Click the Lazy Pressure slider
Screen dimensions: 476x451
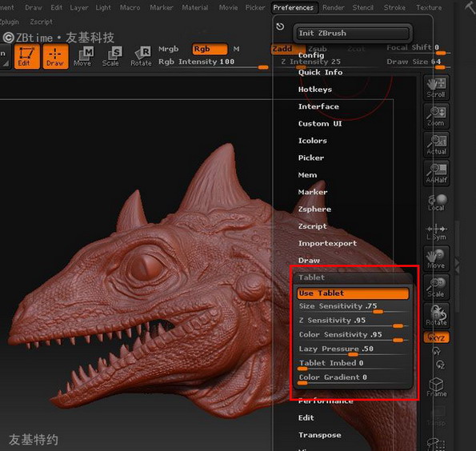tap(353, 350)
